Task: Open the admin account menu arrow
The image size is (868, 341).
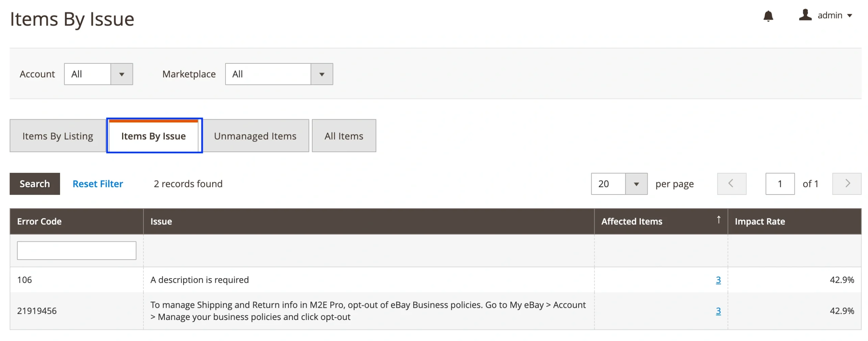Action: 849,16
